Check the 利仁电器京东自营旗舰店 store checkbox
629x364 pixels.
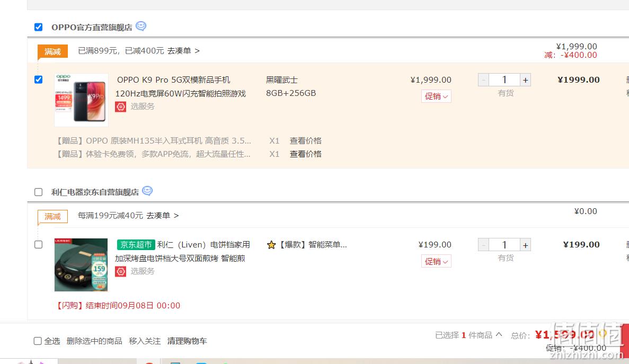pos(39,192)
